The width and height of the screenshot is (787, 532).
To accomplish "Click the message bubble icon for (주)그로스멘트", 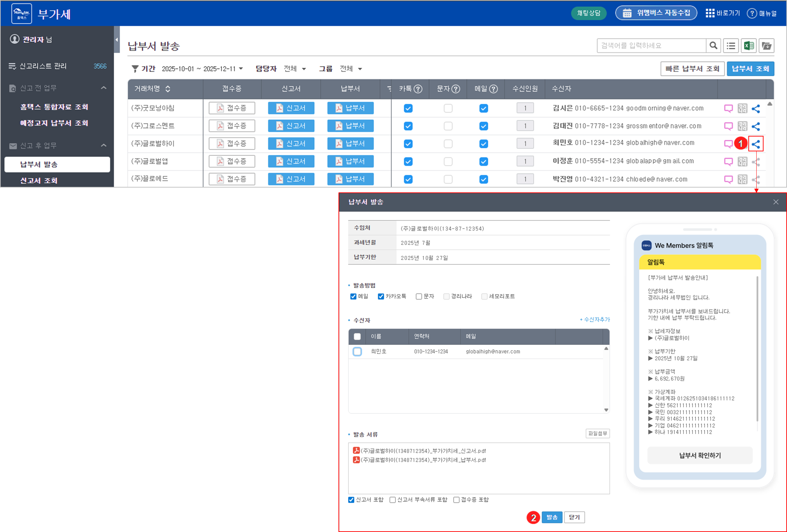I will (x=728, y=126).
